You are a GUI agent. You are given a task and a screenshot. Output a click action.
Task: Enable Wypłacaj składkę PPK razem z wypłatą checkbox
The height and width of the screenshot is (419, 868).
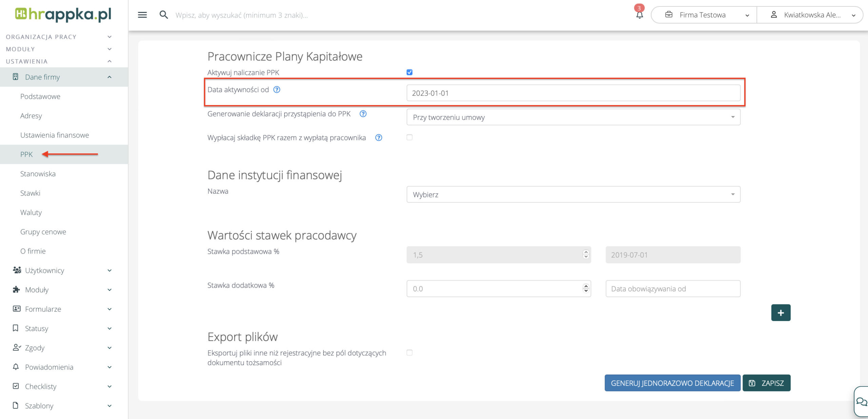click(409, 137)
